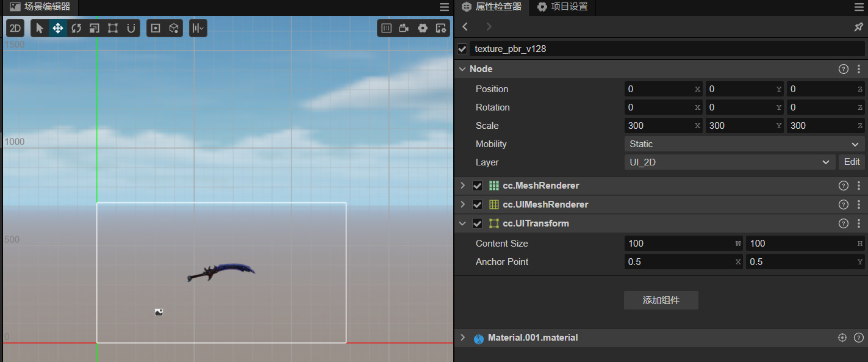The height and width of the screenshot is (362, 868).
Task: Edit Content Size width field
Action: tap(684, 244)
